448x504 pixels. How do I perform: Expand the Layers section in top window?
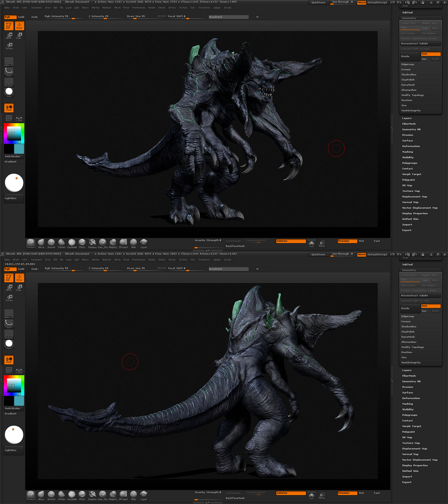pyautogui.click(x=407, y=118)
